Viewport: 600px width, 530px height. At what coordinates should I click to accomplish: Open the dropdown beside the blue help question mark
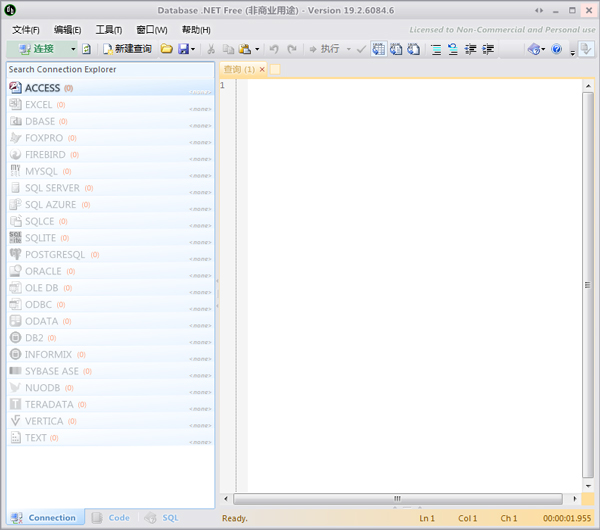click(543, 49)
